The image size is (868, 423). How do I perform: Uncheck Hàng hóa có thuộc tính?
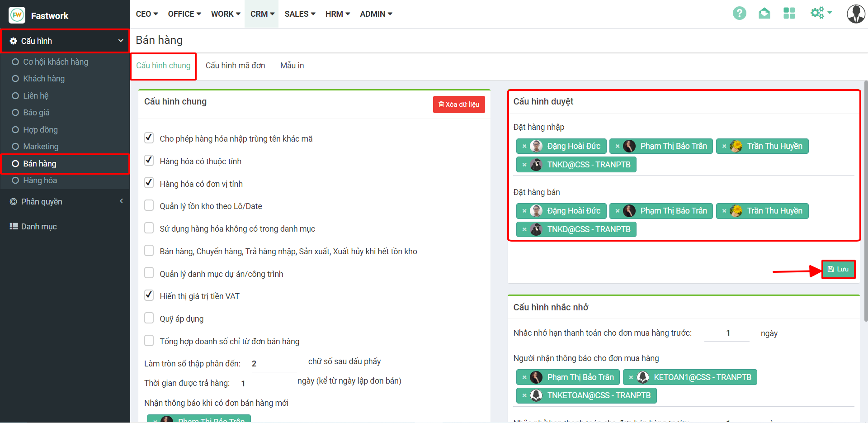point(149,161)
